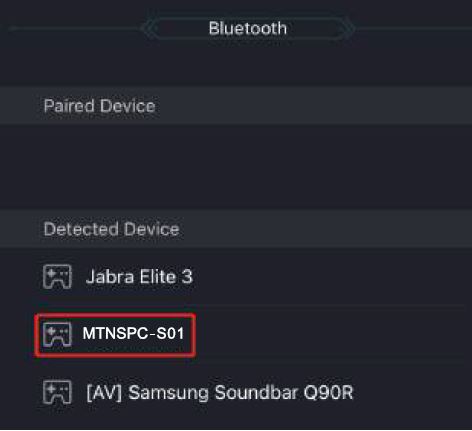Click the empty paired devices list area
The image size is (472, 431).
pyautogui.click(x=236, y=167)
